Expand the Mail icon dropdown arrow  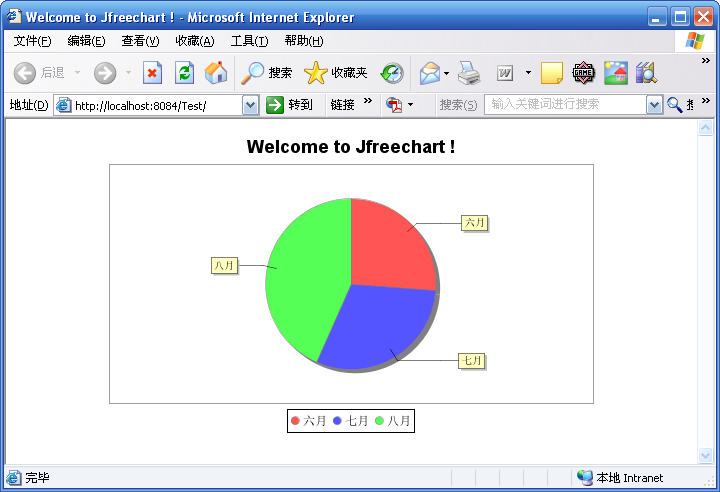coord(446,73)
